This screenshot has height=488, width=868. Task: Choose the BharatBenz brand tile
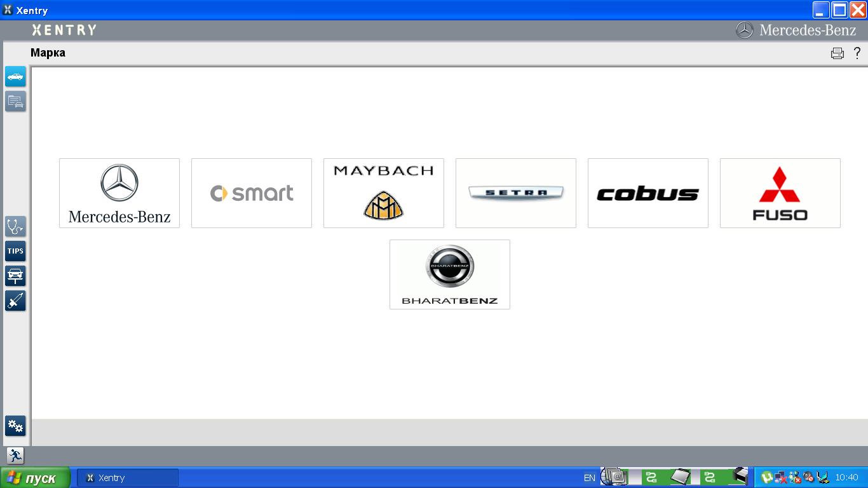coord(450,274)
